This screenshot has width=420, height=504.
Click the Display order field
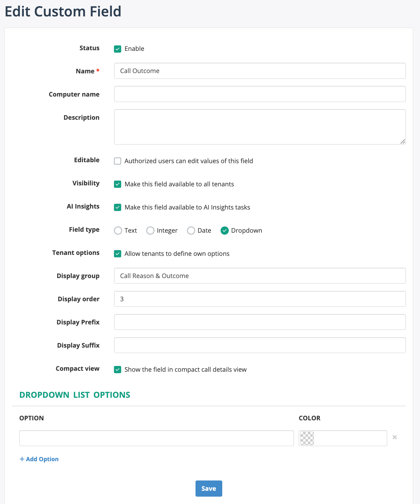[260, 299]
